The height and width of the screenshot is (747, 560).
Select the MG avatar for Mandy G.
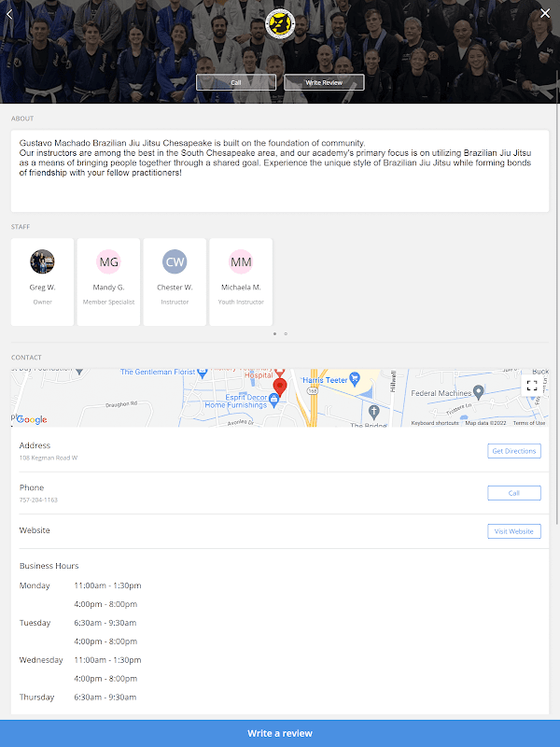[108, 261]
